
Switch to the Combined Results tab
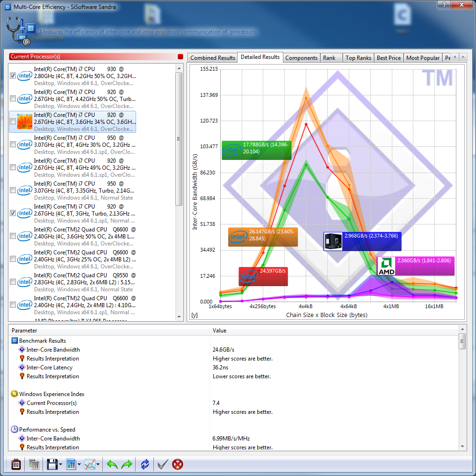coord(212,58)
